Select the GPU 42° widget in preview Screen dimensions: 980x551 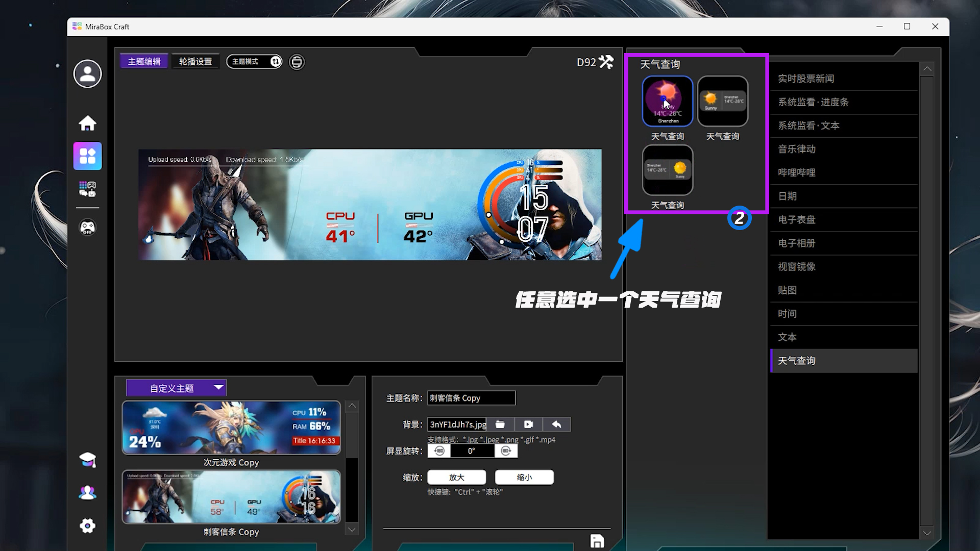[419, 228]
